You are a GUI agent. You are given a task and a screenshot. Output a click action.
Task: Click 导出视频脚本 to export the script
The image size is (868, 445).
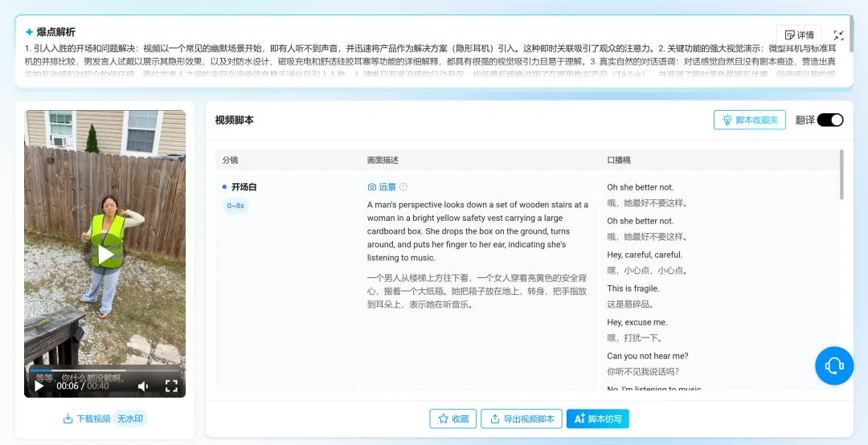pyautogui.click(x=522, y=418)
